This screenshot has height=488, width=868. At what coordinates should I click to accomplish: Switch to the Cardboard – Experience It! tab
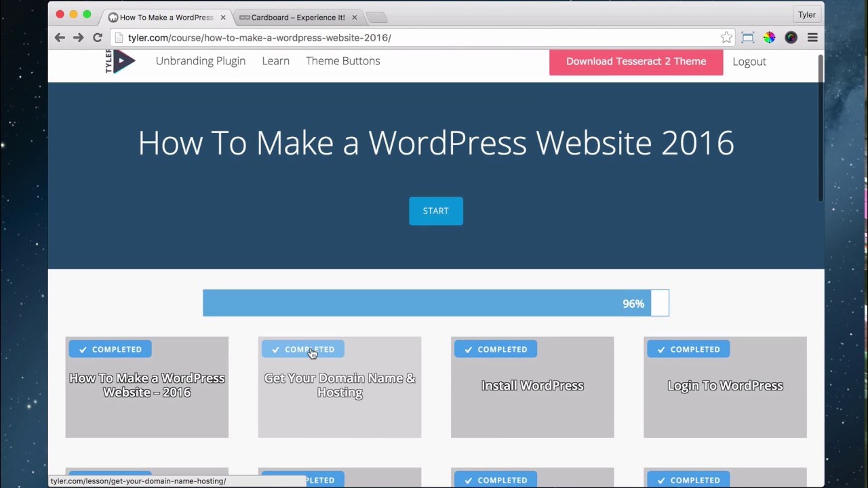point(298,18)
